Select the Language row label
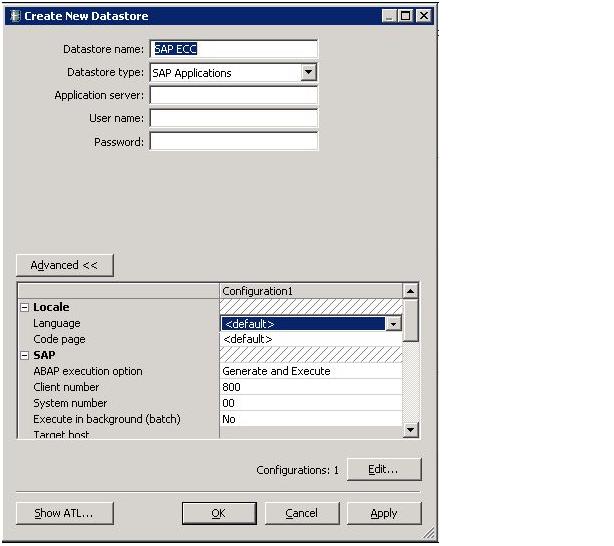The height and width of the screenshot is (546, 614). (57, 323)
